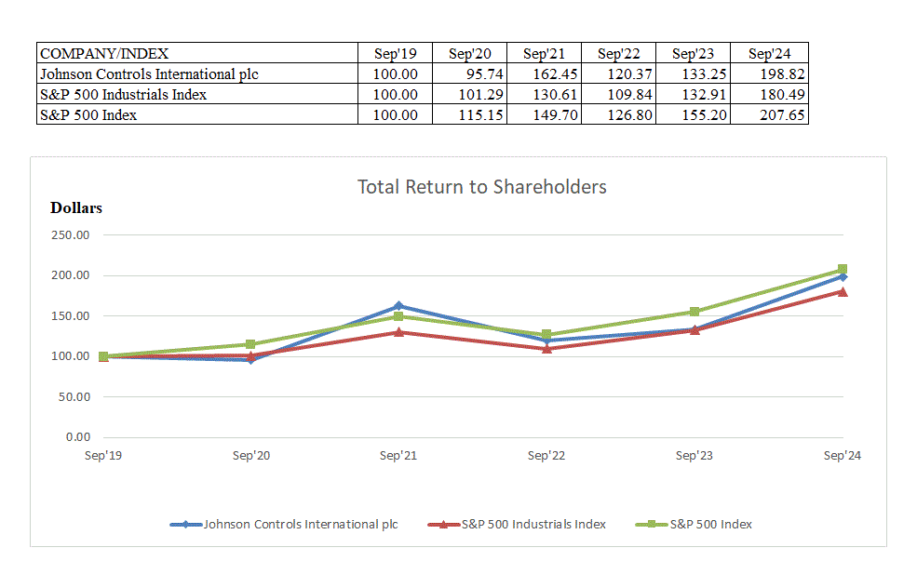Click the Dollars axis label

[75, 207]
